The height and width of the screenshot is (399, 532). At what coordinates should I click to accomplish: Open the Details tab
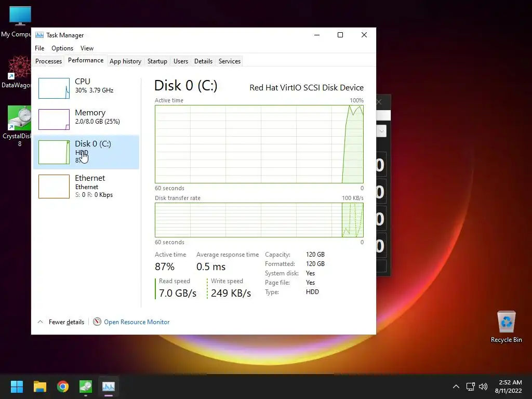tap(203, 61)
